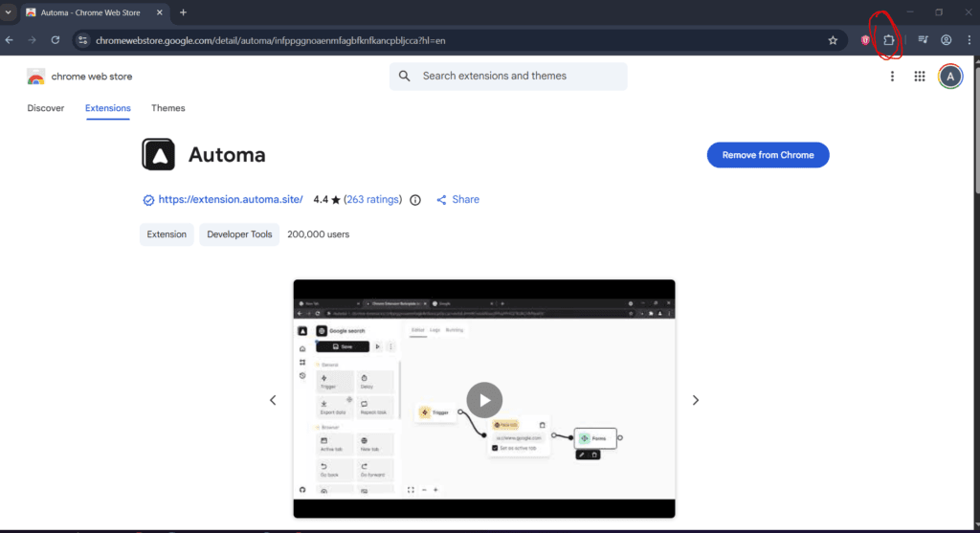Switch to the Themes tab
This screenshot has width=980, height=533.
(x=168, y=108)
